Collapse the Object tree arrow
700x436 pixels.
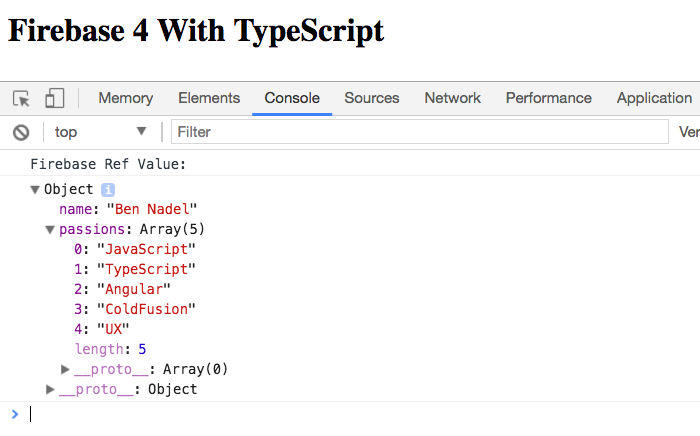(35, 190)
